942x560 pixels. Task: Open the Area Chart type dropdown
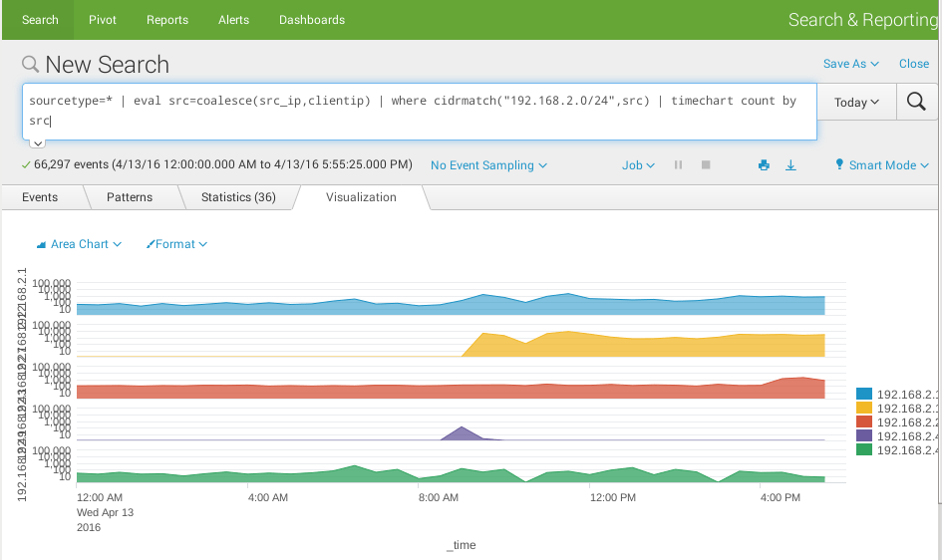click(x=79, y=244)
